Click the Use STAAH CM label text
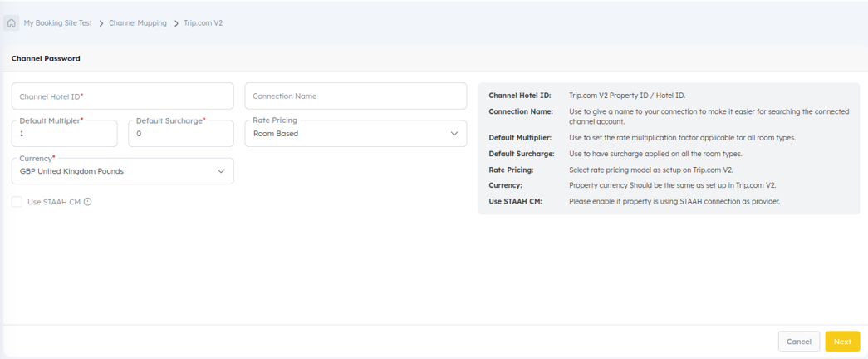 click(x=53, y=202)
